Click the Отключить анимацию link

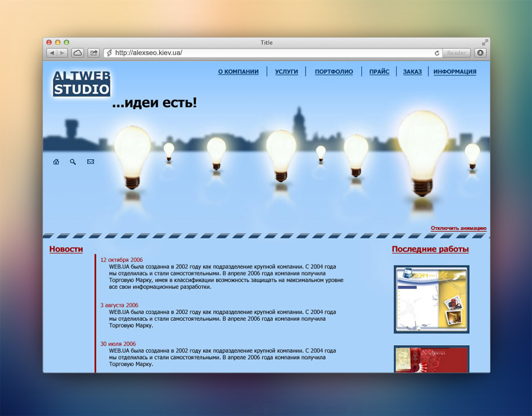click(458, 228)
